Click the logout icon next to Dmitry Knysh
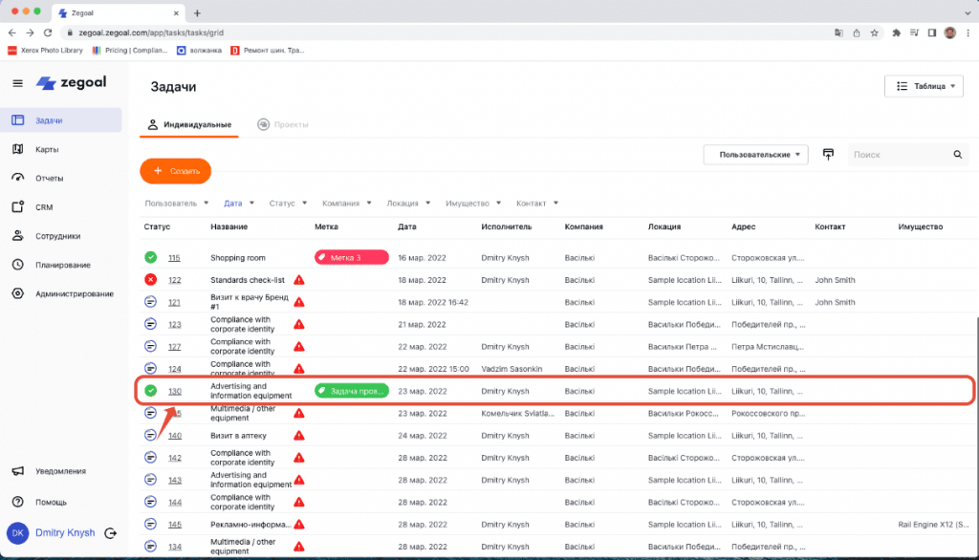This screenshot has width=979, height=560. pyautogui.click(x=111, y=533)
